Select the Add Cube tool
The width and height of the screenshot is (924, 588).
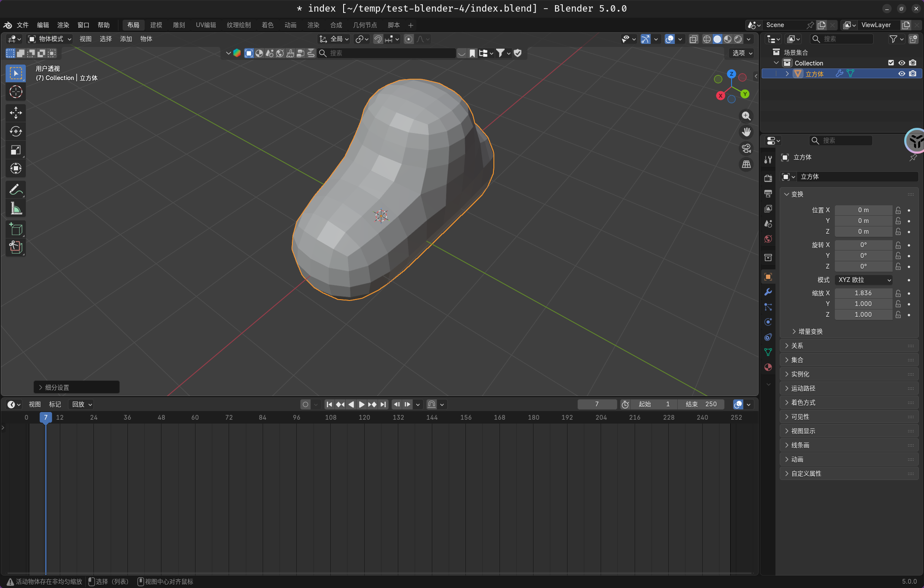tap(16, 229)
